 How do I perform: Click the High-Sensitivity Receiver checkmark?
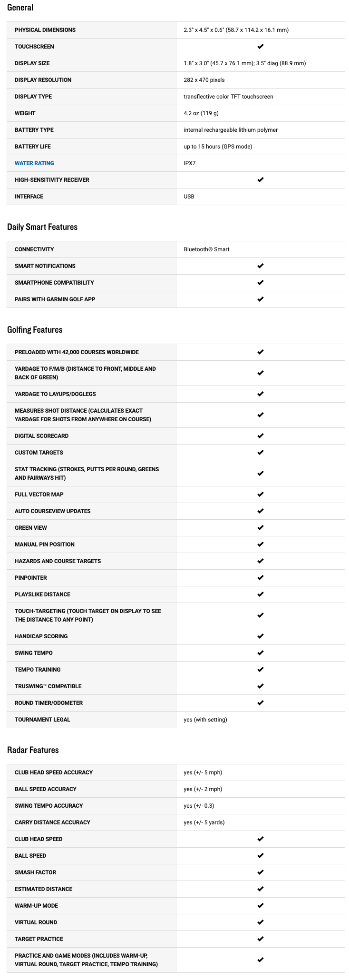(260, 180)
